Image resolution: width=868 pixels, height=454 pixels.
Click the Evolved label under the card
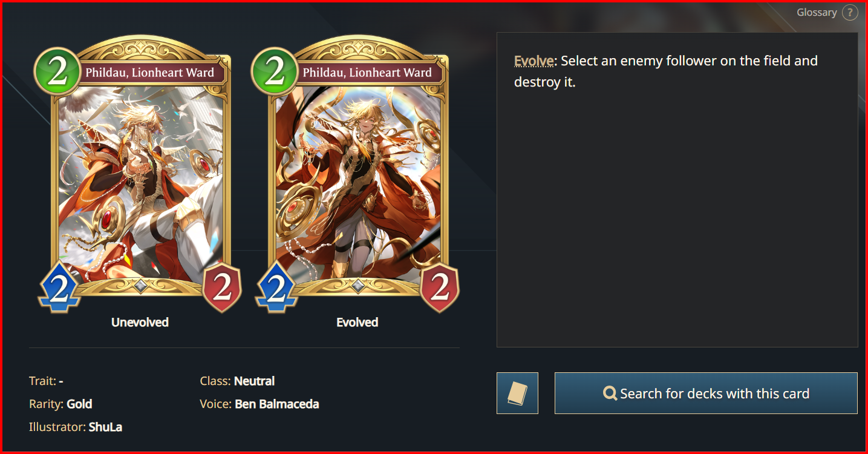357,323
